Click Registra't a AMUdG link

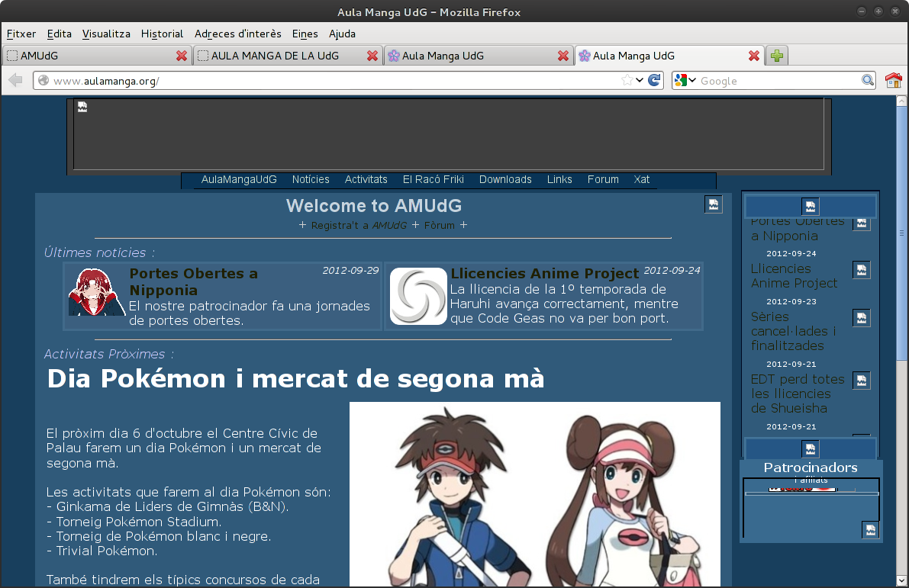click(x=359, y=225)
